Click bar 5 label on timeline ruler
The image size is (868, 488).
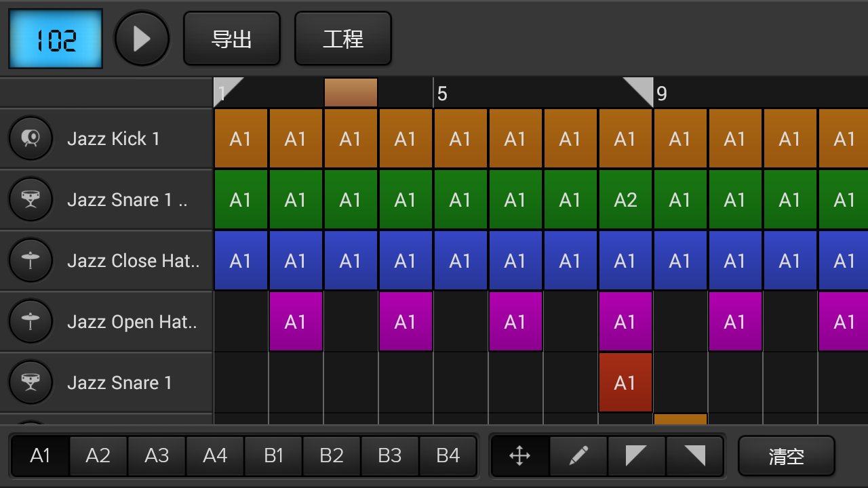[x=442, y=94]
